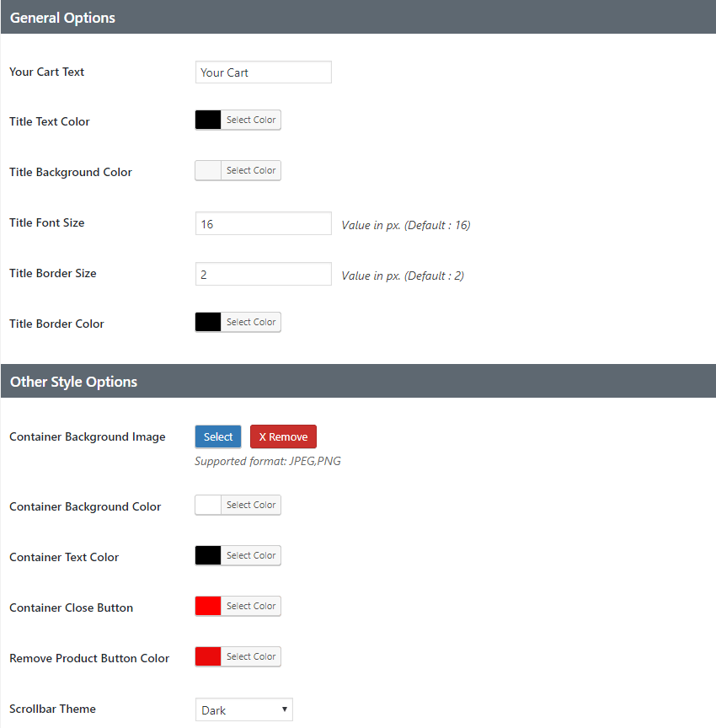Open Select Color for Container Text Color
Viewport: 716px width, 728px height.
tap(250, 555)
